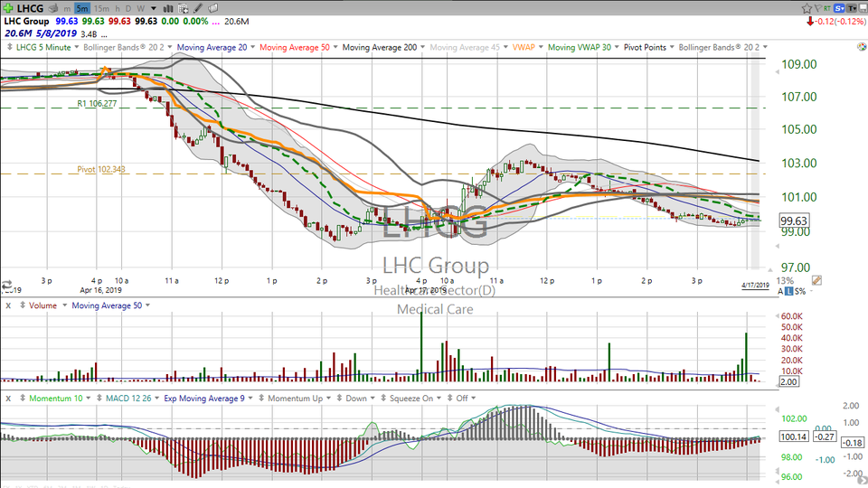
Task: Toggle logarithmic scale L button
Action: (788, 291)
